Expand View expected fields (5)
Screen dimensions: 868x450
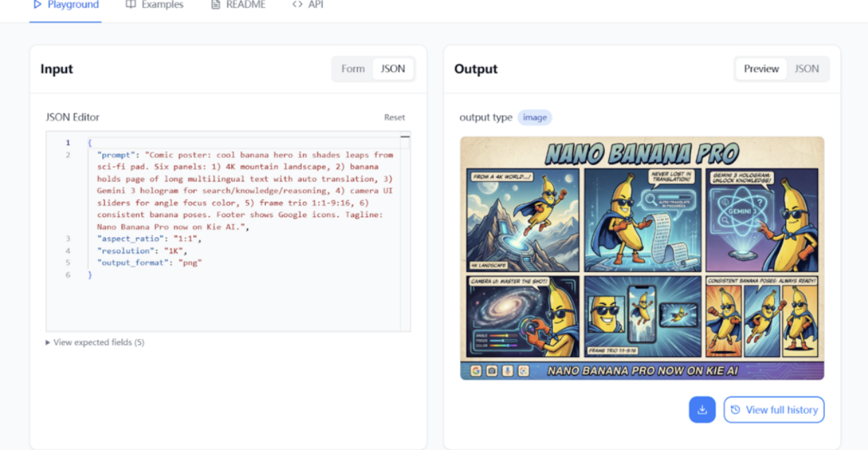pyautogui.click(x=95, y=342)
